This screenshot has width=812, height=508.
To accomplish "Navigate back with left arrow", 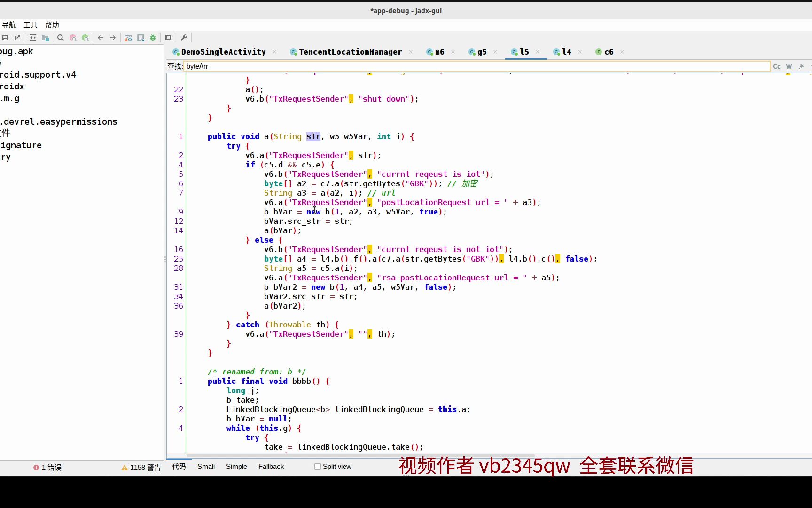I will coord(101,38).
